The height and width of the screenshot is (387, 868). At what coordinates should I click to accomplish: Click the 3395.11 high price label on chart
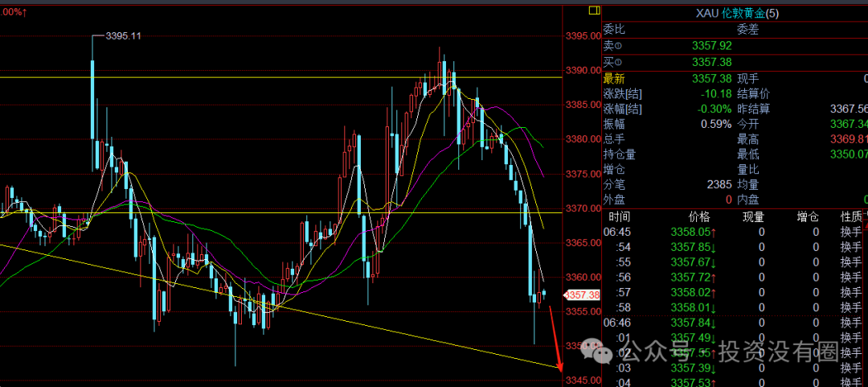124,36
